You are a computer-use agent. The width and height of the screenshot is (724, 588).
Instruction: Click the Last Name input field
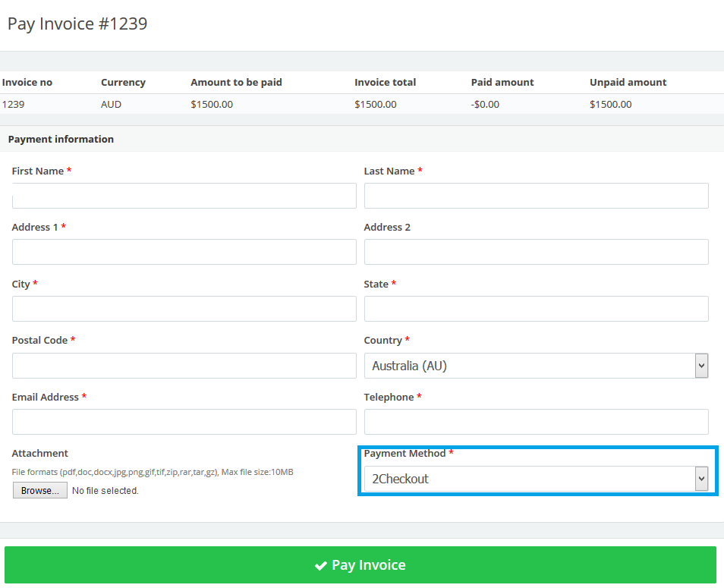537,196
